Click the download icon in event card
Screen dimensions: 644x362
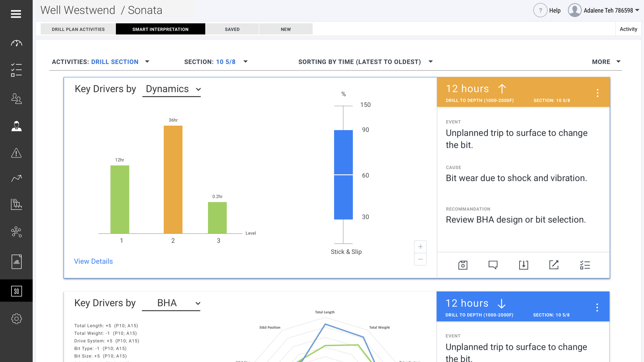524,265
